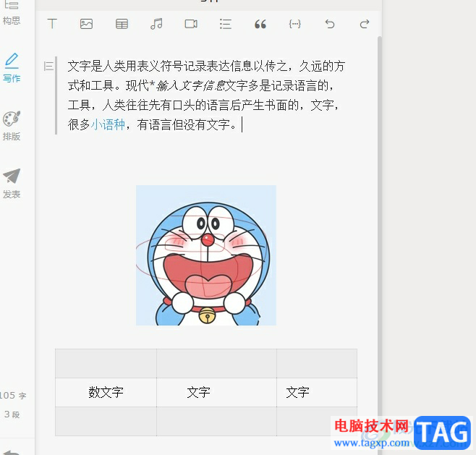Click the italic text 输入文字信息
The image size is (476, 455).
point(191,86)
